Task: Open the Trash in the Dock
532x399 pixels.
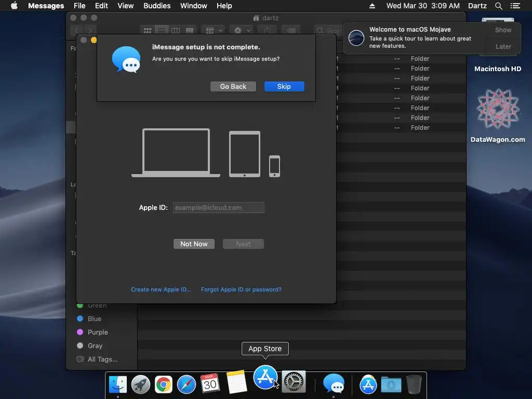Action: (x=414, y=384)
